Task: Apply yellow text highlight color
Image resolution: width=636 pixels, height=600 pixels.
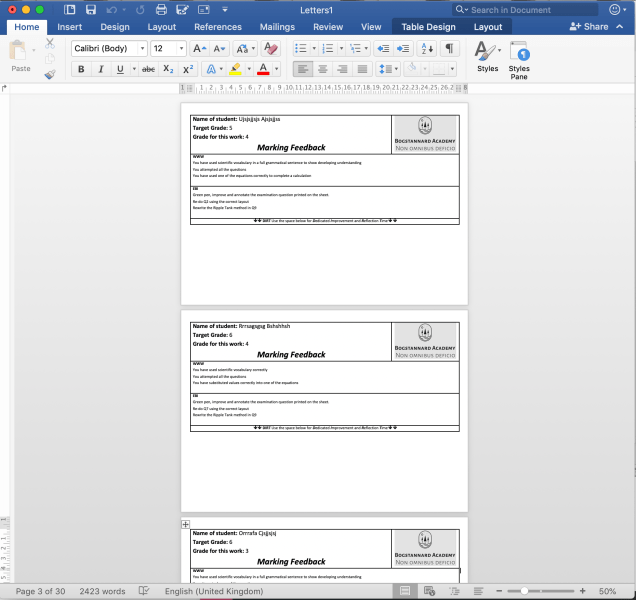Action: click(235, 69)
